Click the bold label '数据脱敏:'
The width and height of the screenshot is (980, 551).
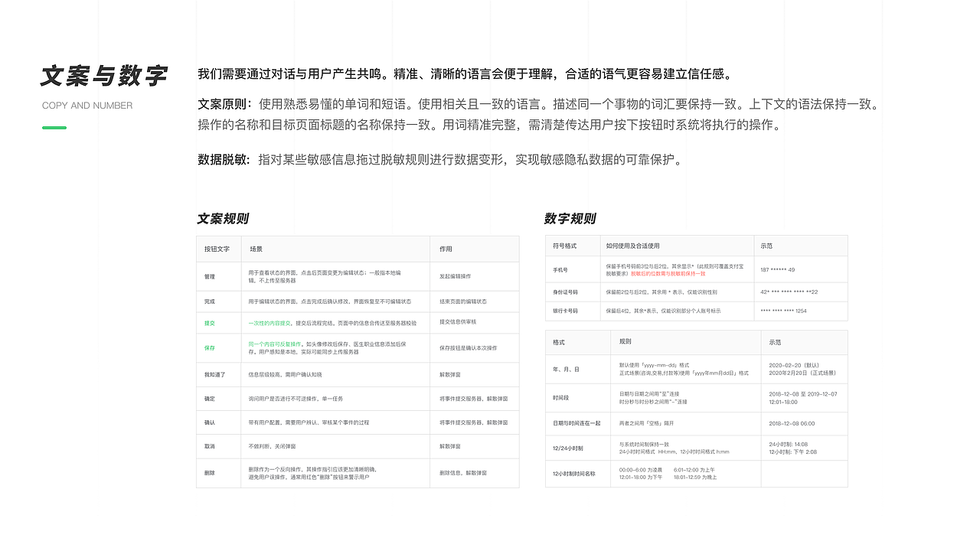coord(225,160)
